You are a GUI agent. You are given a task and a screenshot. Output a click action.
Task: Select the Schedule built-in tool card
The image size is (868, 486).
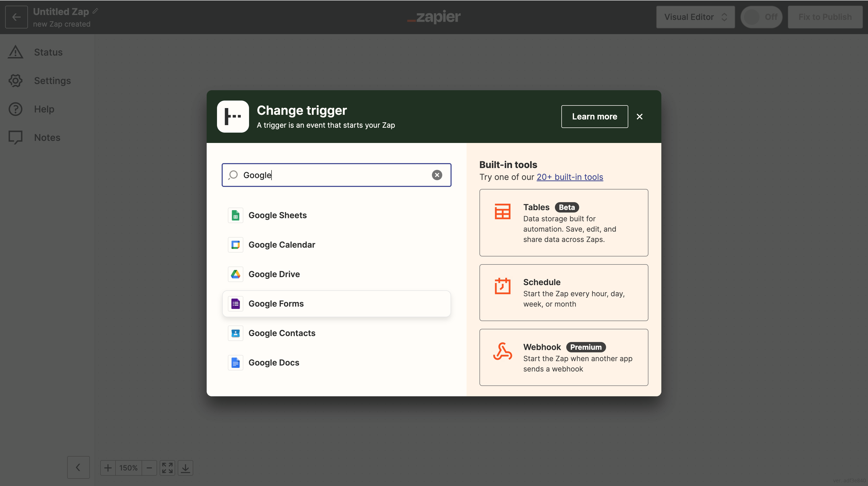[564, 292]
